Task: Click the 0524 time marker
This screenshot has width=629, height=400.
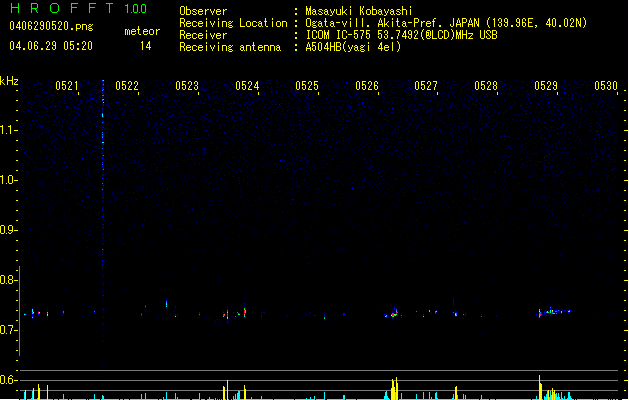Action: tap(247, 86)
